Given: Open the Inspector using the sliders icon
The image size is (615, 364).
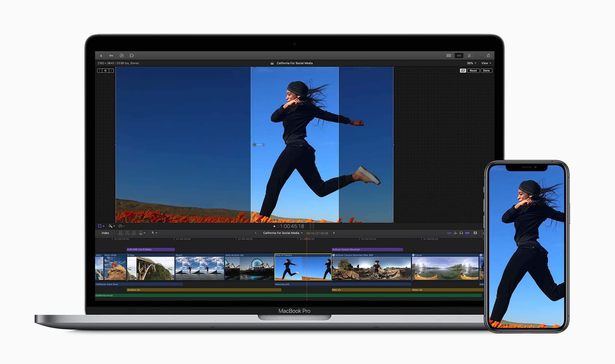Looking at the screenshot, I should 470,55.
